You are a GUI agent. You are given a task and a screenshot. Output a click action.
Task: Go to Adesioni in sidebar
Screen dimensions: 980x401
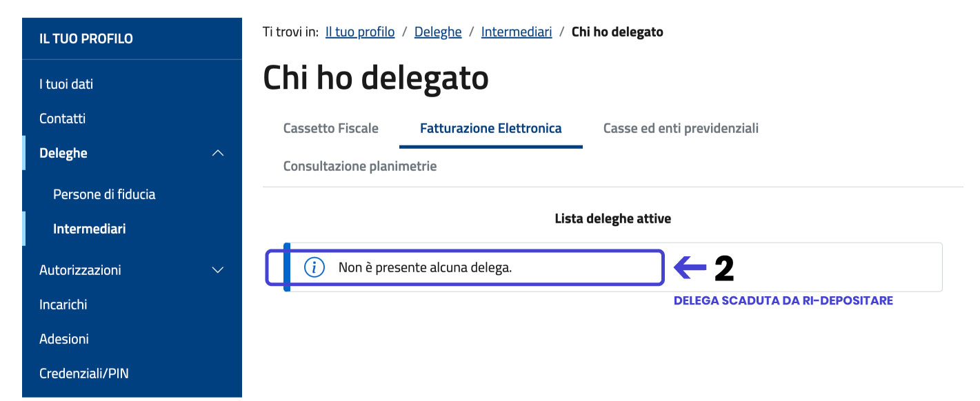click(x=64, y=339)
